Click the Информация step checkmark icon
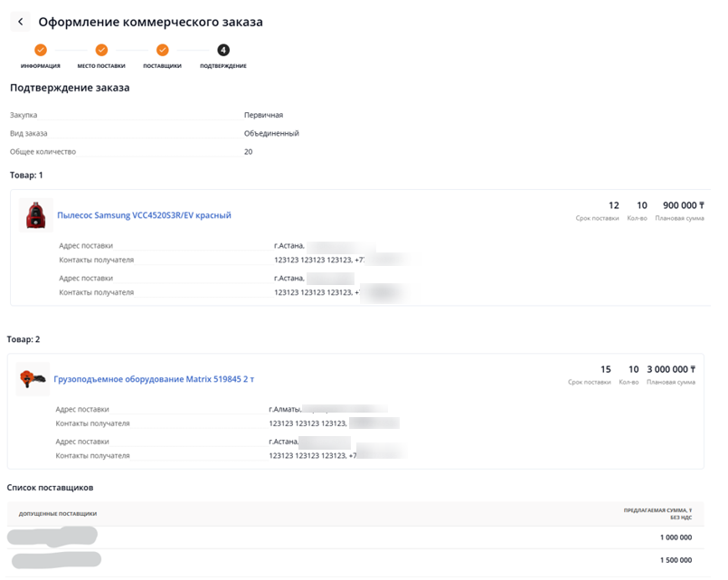This screenshot has height=580, width=728. pyautogui.click(x=41, y=51)
